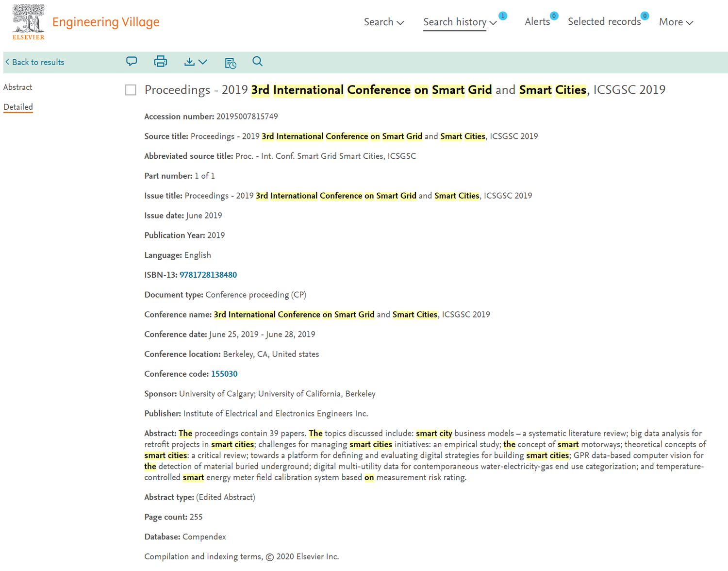
Task: Click the Alerts count badge
Action: point(554,16)
